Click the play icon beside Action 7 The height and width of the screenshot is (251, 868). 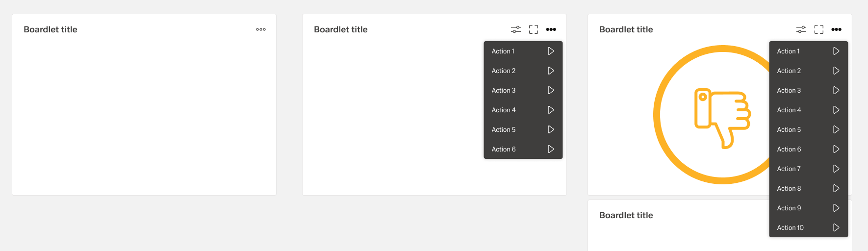[x=836, y=169]
